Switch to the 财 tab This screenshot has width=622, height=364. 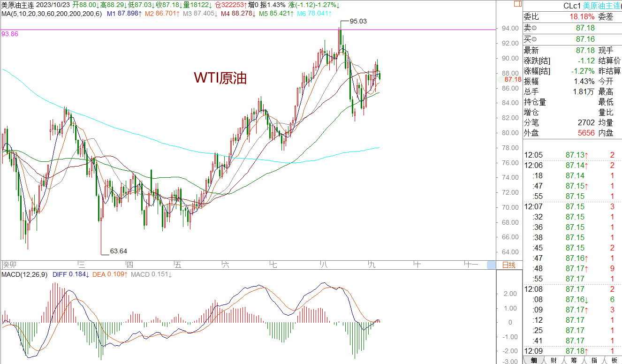click(x=554, y=360)
